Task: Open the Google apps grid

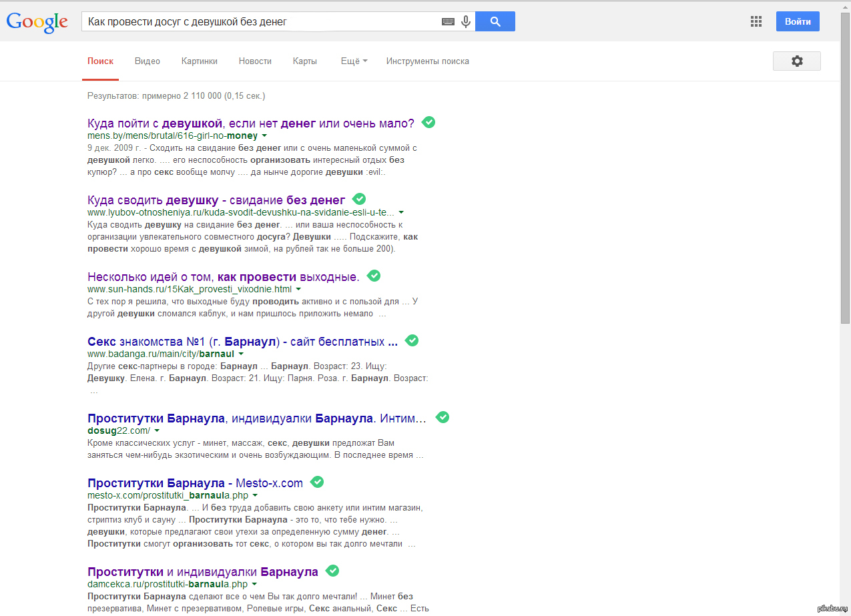Action: [756, 21]
